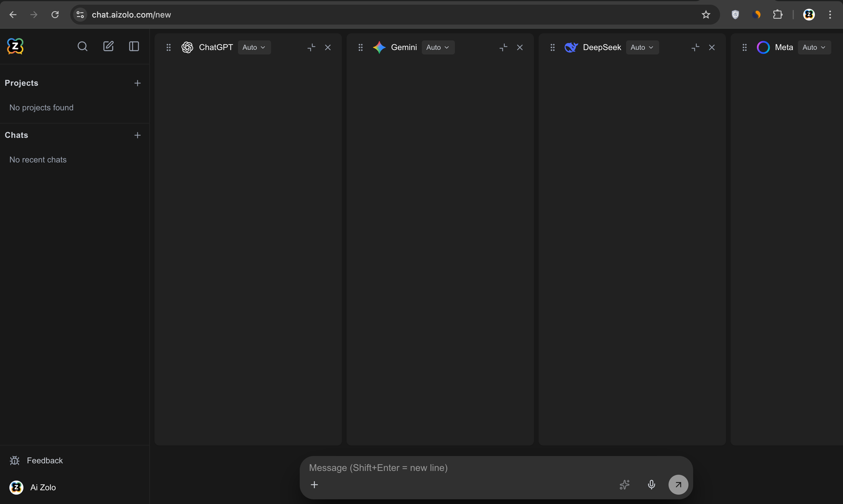Screen dimensions: 843x504
Task: Start a new chat with the compose icon
Action: pos(108,46)
